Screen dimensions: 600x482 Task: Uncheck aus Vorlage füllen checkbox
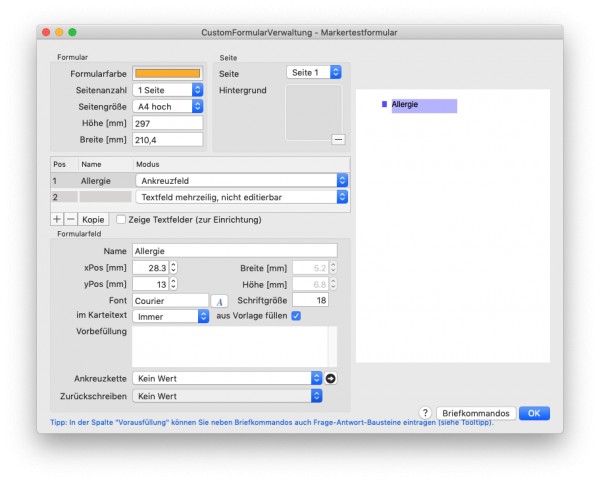pos(296,316)
